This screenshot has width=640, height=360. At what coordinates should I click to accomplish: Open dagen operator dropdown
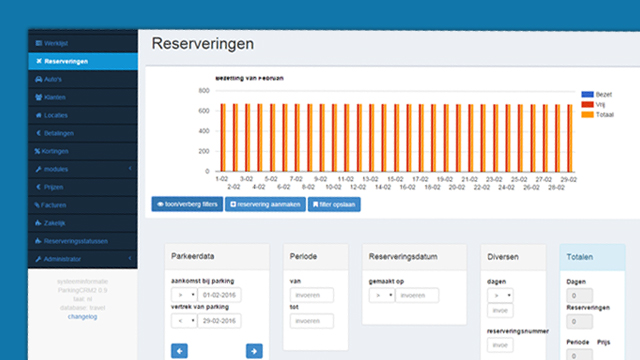(500, 295)
